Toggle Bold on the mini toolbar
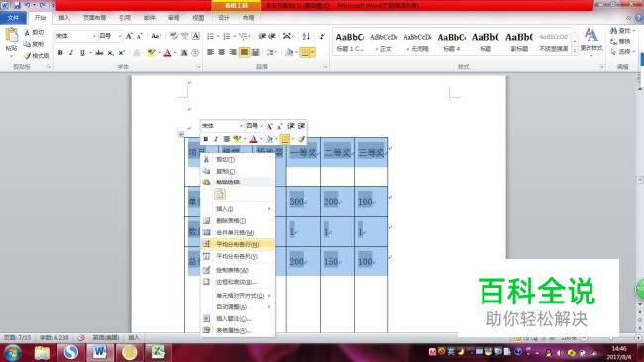644x362 pixels. 206,139
